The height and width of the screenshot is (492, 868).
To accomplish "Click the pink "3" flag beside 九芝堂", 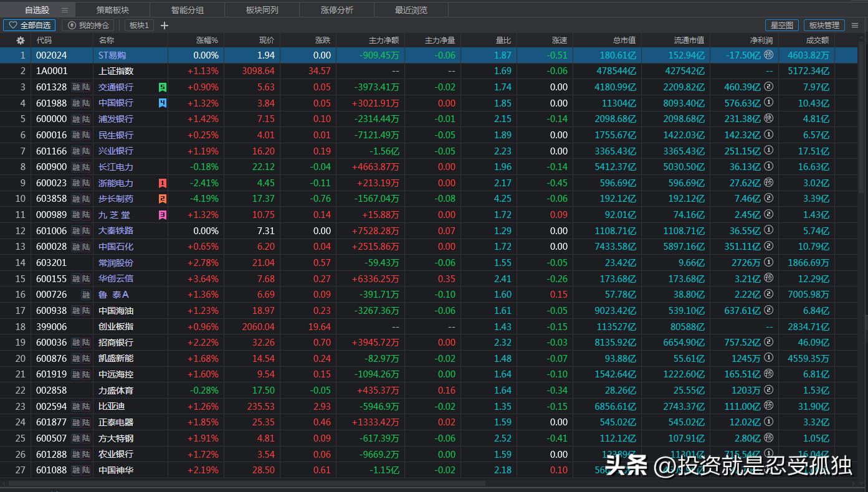I will point(162,214).
